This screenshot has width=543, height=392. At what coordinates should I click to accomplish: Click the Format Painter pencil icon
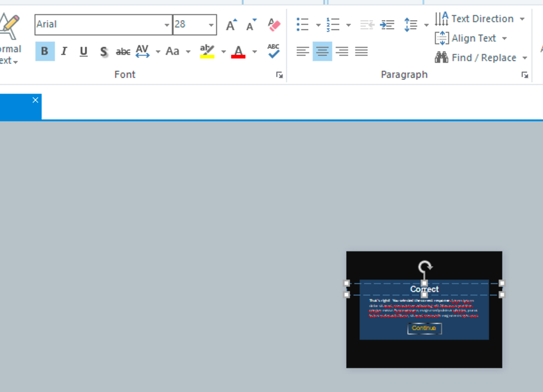tap(9, 26)
